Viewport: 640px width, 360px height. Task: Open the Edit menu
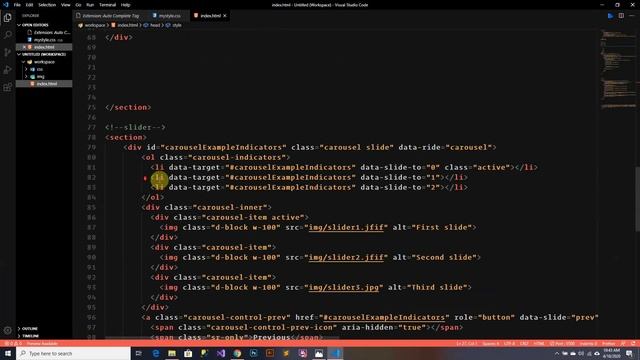[29, 5]
